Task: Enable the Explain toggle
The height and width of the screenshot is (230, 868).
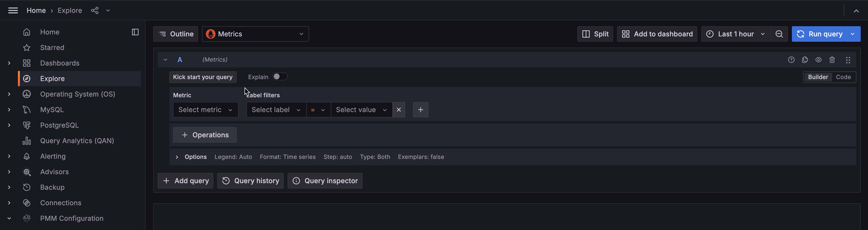Action: (x=280, y=77)
